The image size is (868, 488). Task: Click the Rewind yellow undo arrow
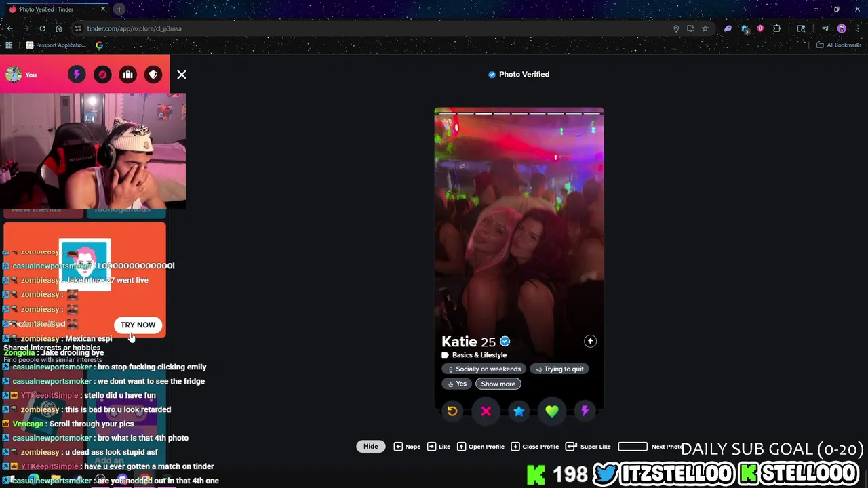(452, 411)
